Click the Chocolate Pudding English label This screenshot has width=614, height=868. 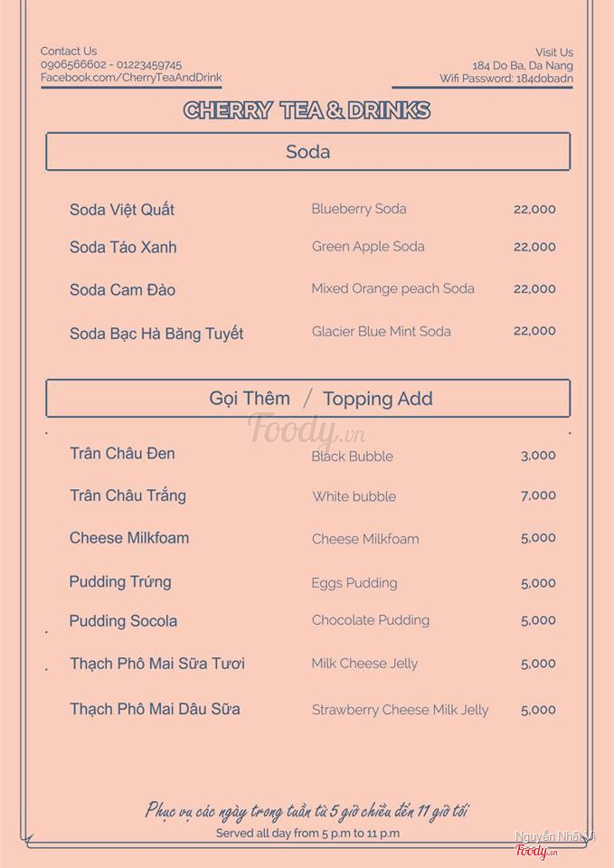(371, 620)
